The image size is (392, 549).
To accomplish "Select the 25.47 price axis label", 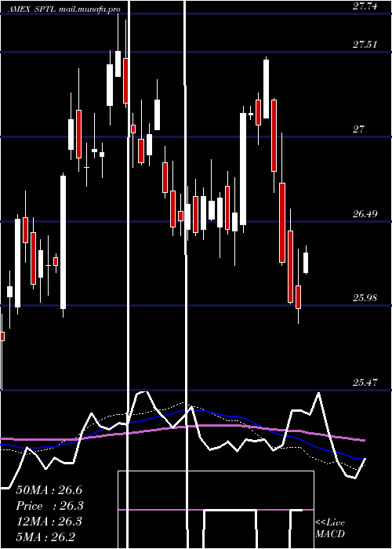I will click(x=365, y=383).
